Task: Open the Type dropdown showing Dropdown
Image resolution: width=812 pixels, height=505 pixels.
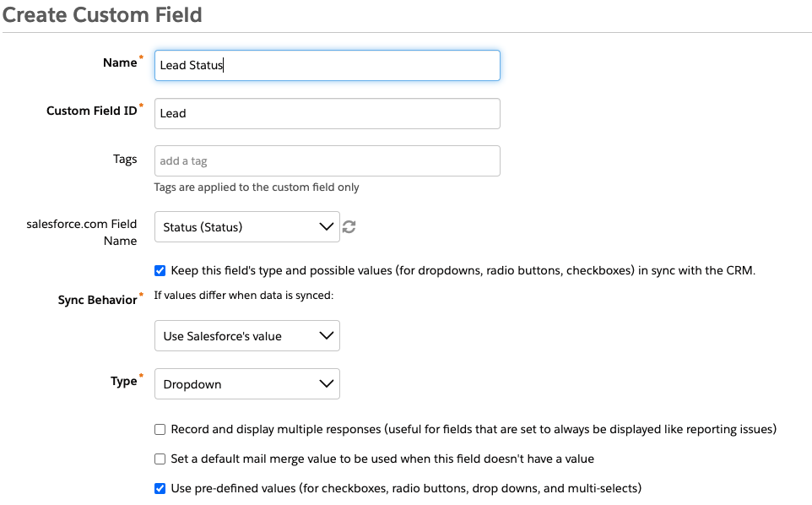Action: point(246,383)
